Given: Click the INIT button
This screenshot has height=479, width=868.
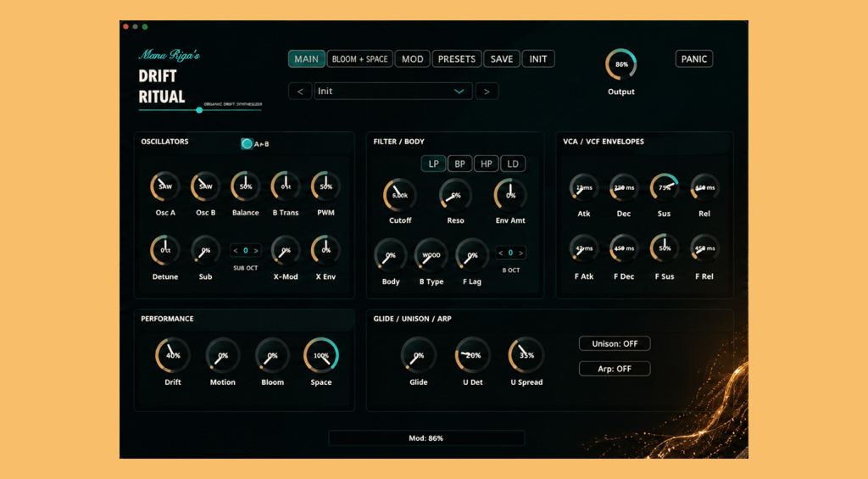Looking at the screenshot, I should [x=538, y=59].
